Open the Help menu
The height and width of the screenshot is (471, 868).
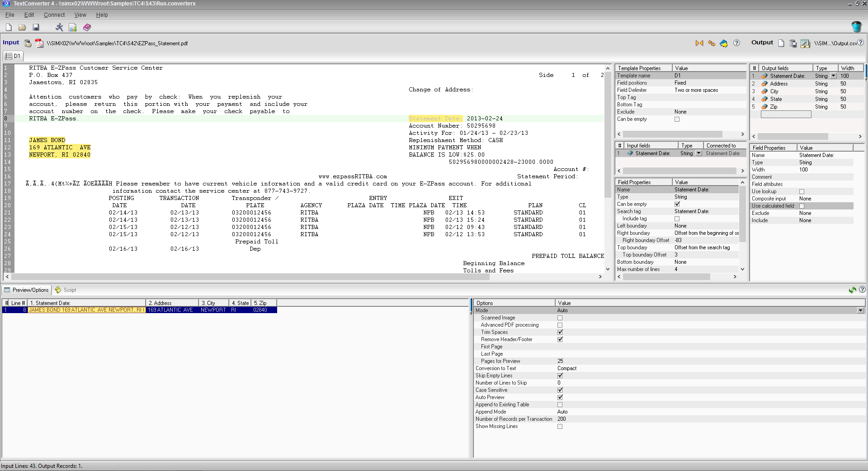click(102, 15)
